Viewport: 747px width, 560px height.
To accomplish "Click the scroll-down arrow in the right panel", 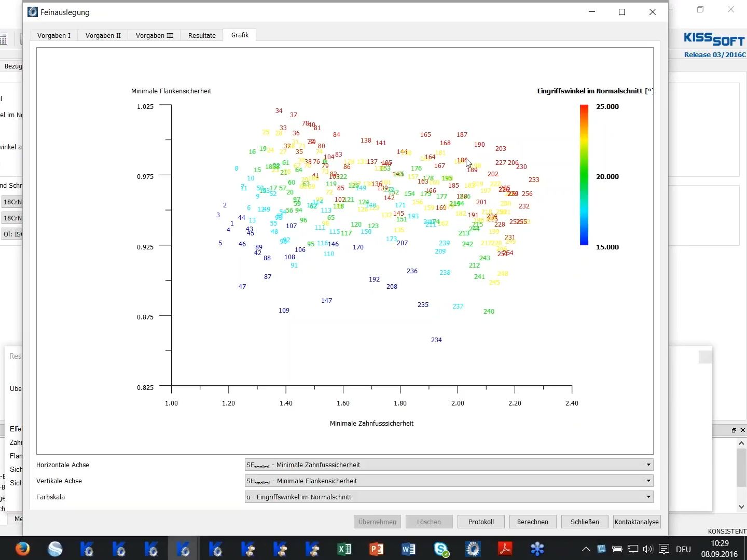I will [x=742, y=507].
